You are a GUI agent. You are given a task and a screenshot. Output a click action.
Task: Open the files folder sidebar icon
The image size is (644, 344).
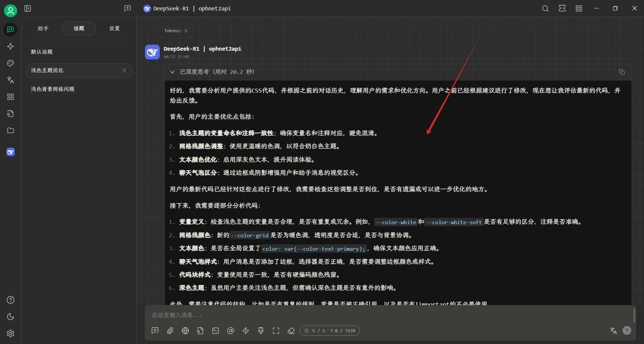[x=10, y=130]
